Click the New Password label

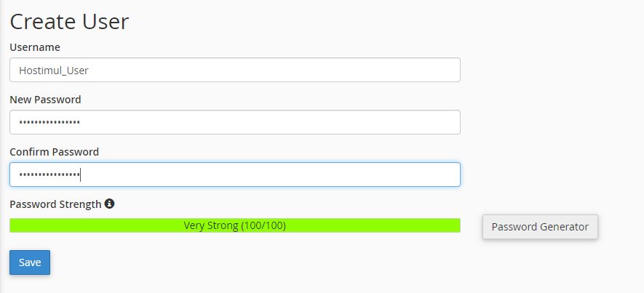point(45,100)
